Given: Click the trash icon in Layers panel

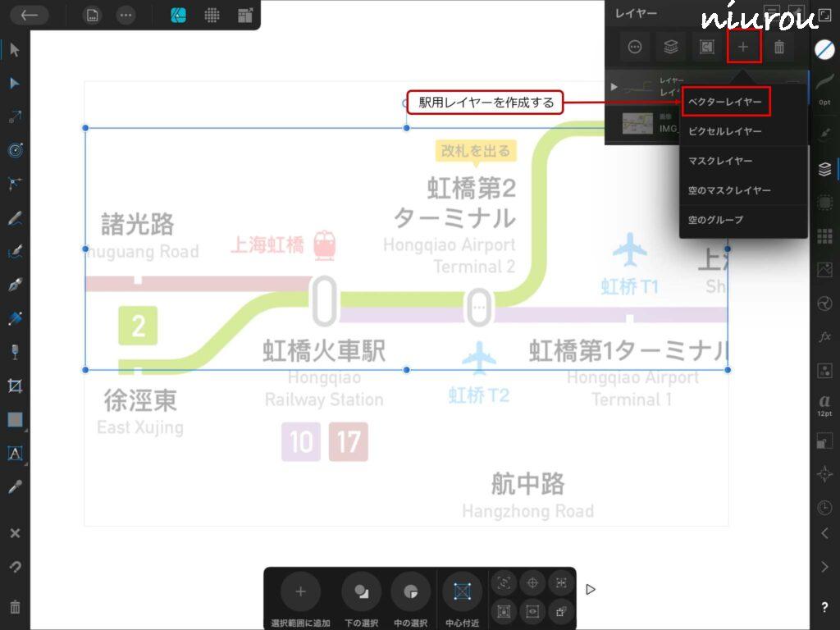Looking at the screenshot, I should coord(779,48).
